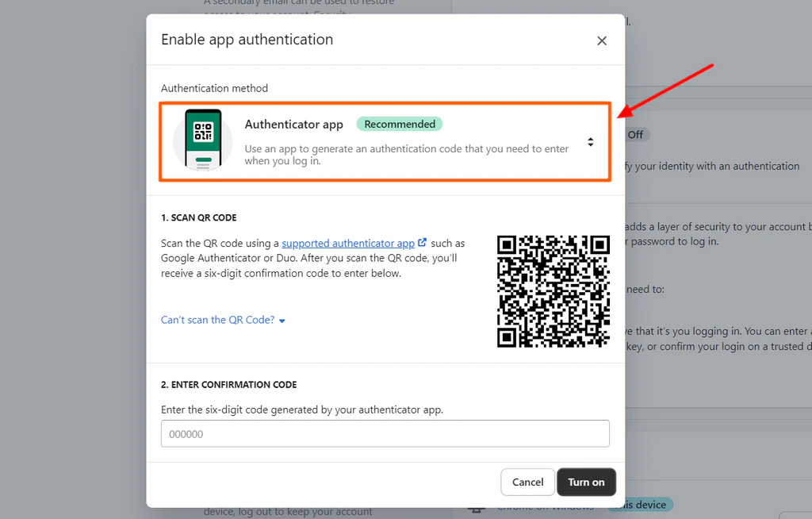Click the 2. ENTER CONFIRMATION CODE heading
This screenshot has height=519, width=812.
[229, 385]
